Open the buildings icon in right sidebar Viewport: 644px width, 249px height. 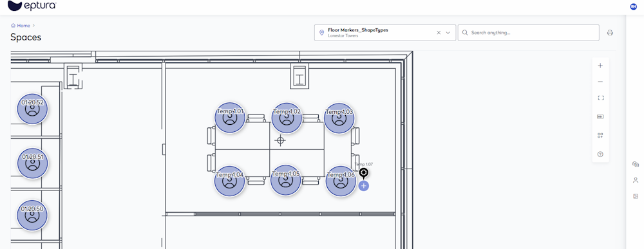pyautogui.click(x=636, y=164)
